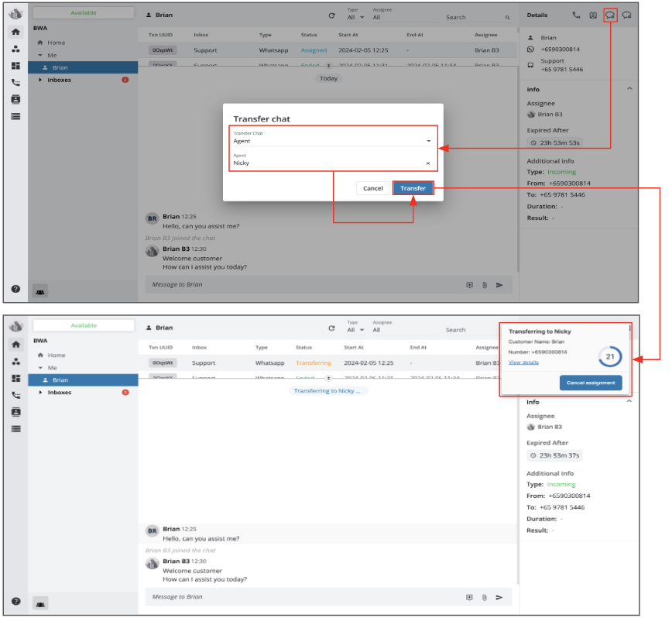Open the team members rail icon, Transferring screen
Viewport: 672px width, 618px height.
click(15, 362)
